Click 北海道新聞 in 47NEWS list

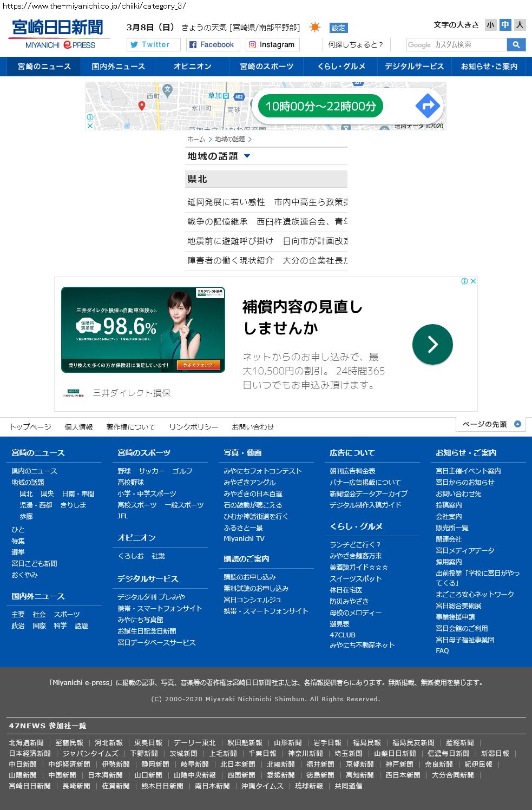coord(26,742)
